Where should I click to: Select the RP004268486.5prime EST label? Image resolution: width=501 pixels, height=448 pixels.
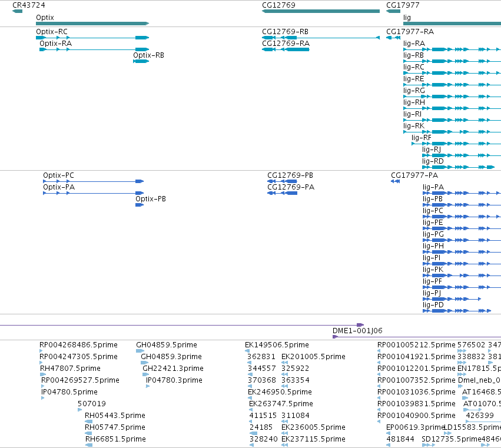point(79,345)
